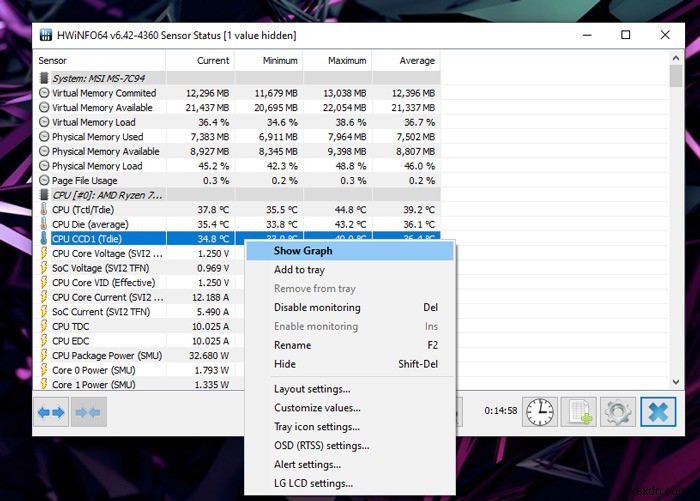Select the CPU Core Current (SVI2 row
This screenshot has height=501, width=700.
pos(140,297)
